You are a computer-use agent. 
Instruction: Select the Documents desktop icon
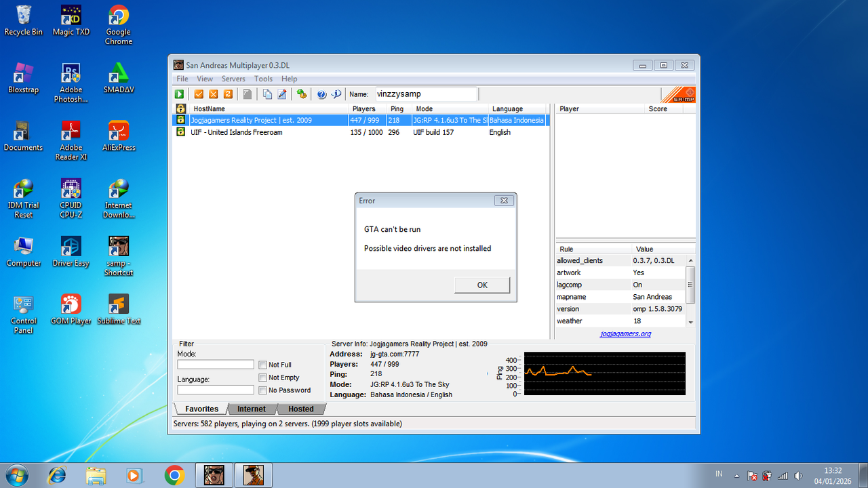(24, 136)
